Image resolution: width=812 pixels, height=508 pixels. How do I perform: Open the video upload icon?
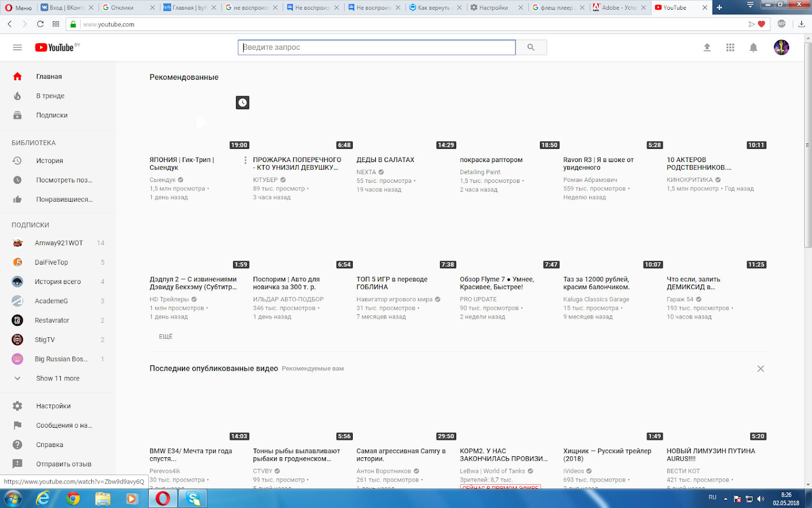(707, 47)
